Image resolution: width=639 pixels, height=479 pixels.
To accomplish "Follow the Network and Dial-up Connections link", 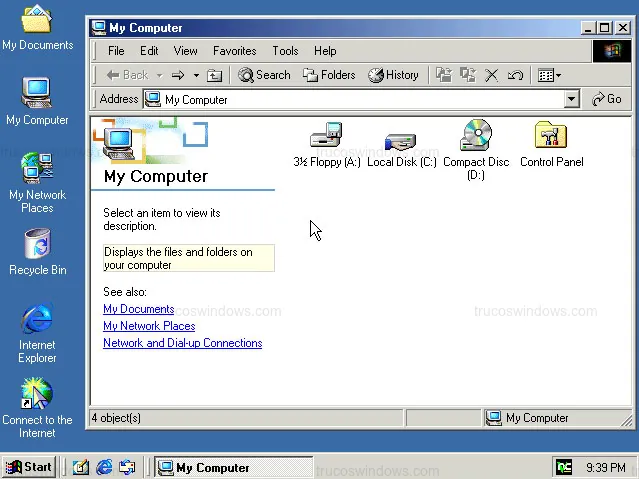I will pyautogui.click(x=182, y=343).
